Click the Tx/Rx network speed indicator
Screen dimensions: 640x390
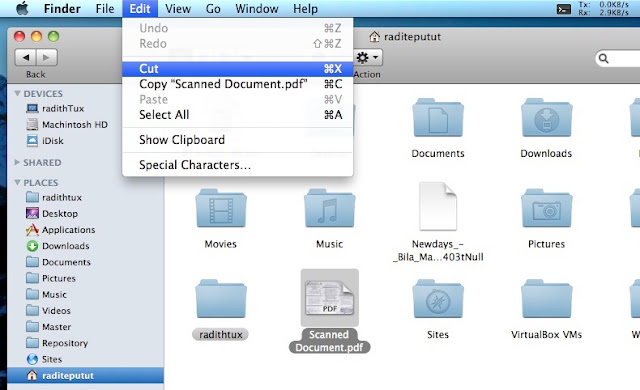[x=603, y=9]
